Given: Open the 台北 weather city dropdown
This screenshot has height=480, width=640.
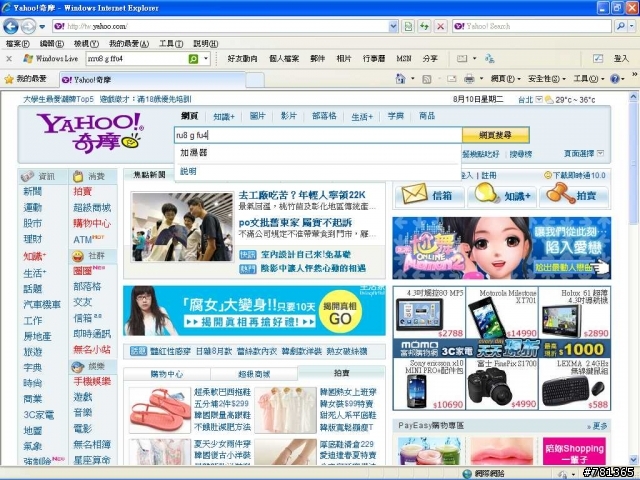Looking at the screenshot, I should point(539,99).
